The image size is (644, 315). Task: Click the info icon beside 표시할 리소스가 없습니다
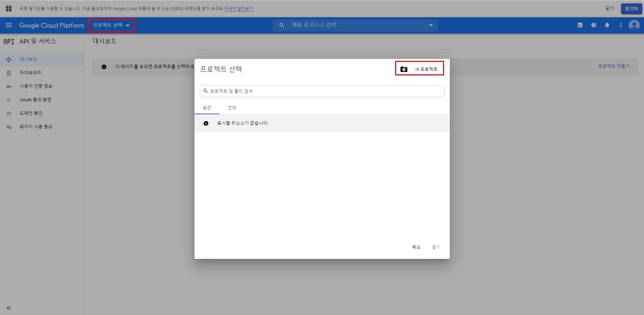point(205,123)
